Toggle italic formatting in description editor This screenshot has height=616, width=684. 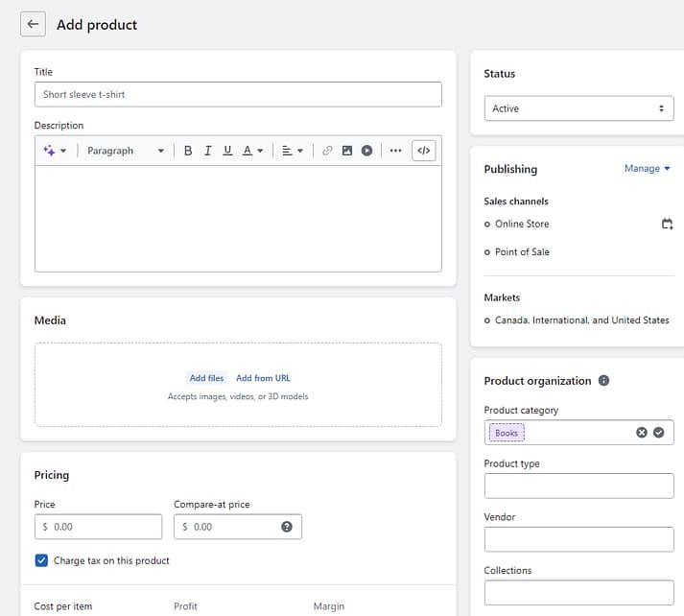tap(207, 151)
